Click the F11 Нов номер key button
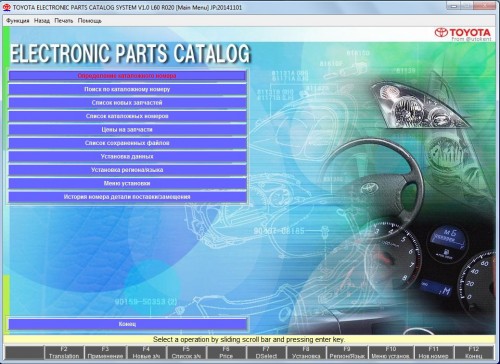This screenshot has width=500, height=364. tap(434, 353)
